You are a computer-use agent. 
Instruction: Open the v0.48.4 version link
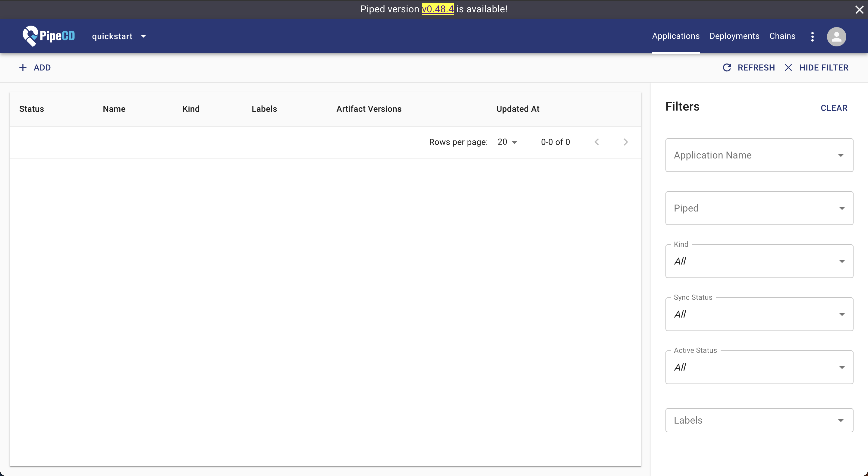click(438, 9)
